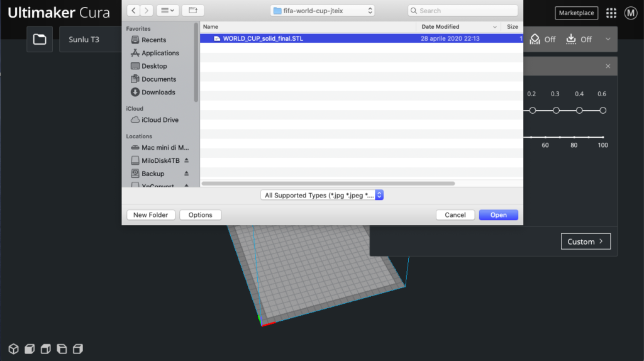This screenshot has width=644, height=361.
Task: Click the horizontal scrollbar in file list
Action: coord(328,184)
